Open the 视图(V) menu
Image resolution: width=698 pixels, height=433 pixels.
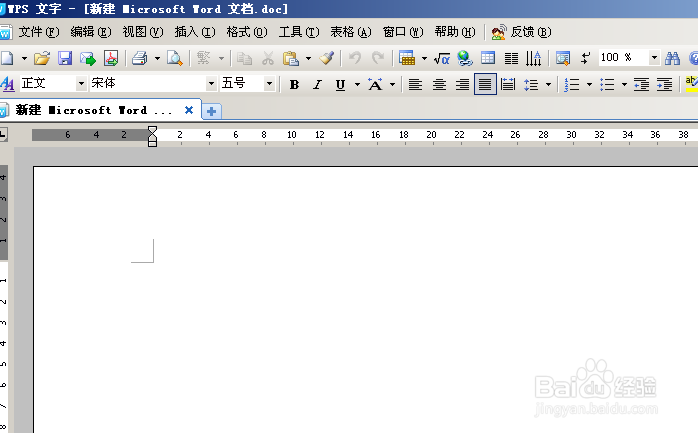coord(142,32)
